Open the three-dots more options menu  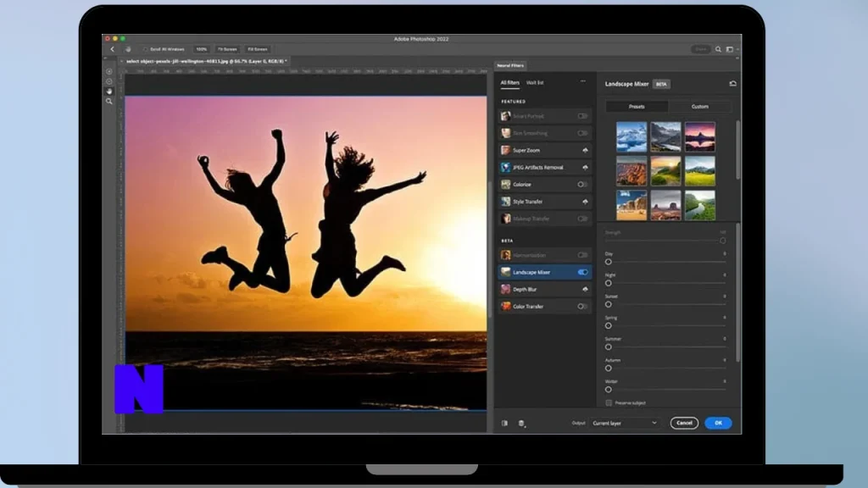click(583, 81)
